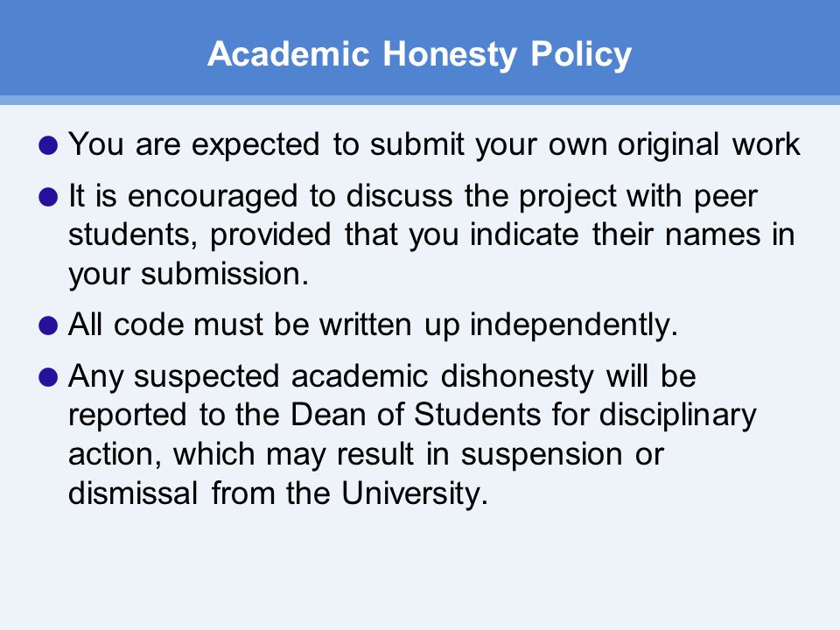Click the word 'independently.'
Image resolution: width=840 pixels, height=630 pixels.
[574, 325]
